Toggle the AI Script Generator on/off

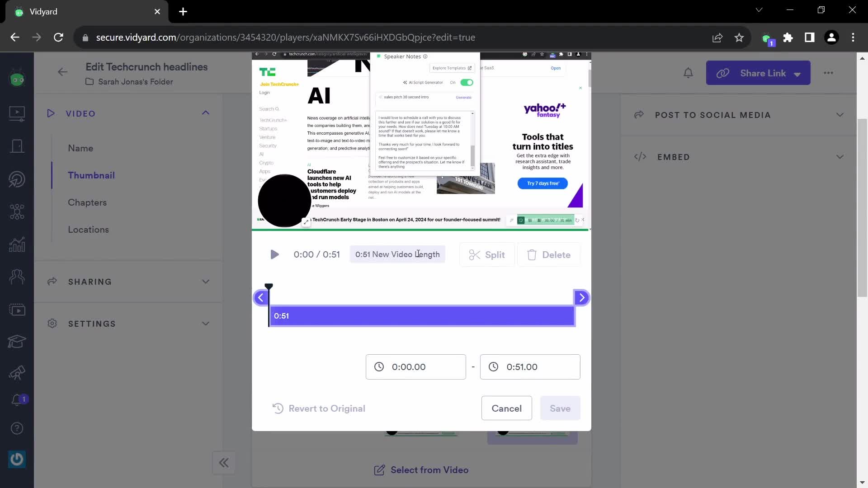tap(467, 82)
